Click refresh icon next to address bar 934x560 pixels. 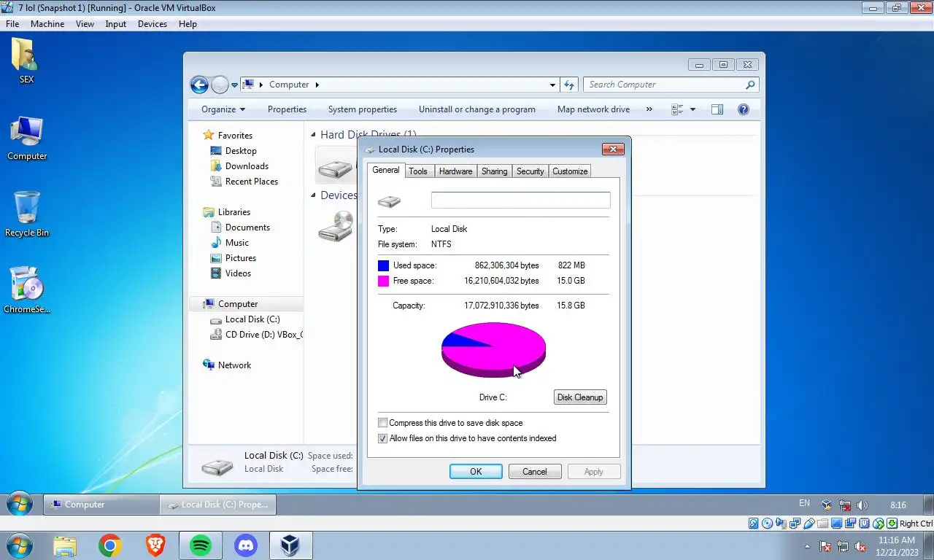[x=570, y=85]
